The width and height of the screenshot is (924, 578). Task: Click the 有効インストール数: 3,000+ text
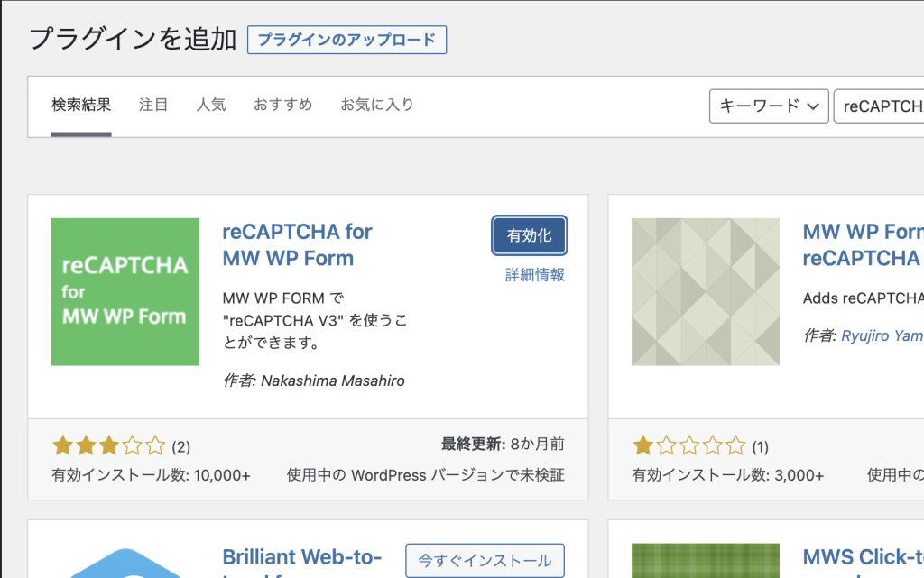pyautogui.click(x=728, y=475)
